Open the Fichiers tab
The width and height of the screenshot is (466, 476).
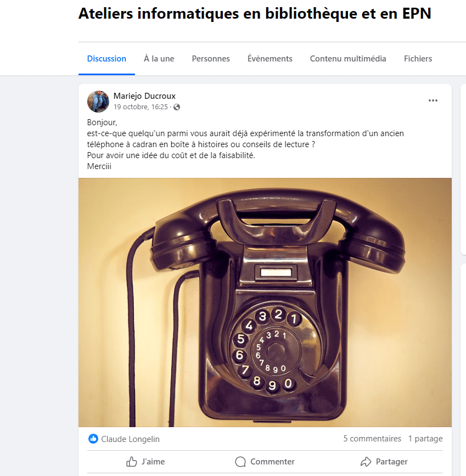click(418, 59)
